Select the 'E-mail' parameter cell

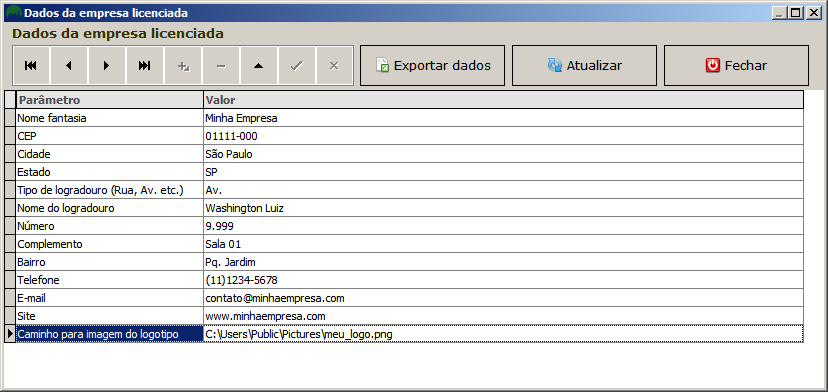(x=110, y=298)
